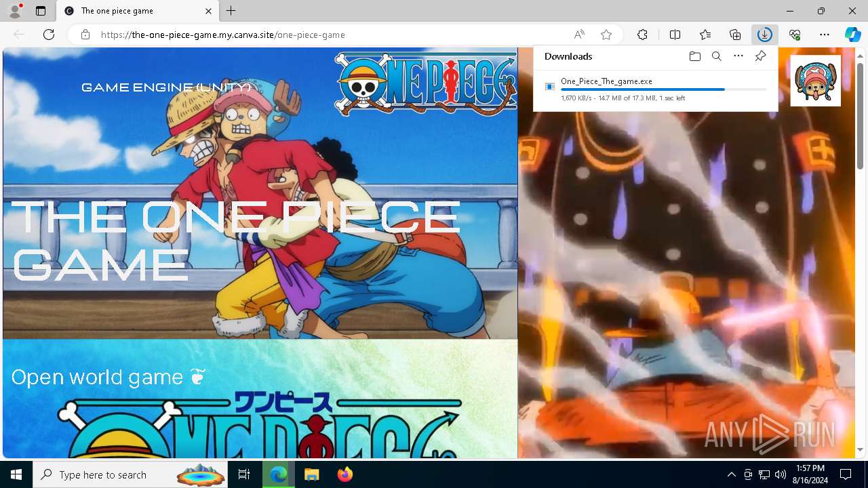The height and width of the screenshot is (488, 868).
Task: Go back with the back arrow
Action: point(19,35)
